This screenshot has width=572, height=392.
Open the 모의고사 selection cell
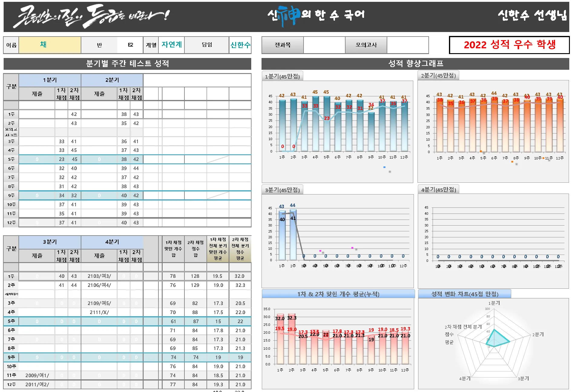click(x=366, y=45)
